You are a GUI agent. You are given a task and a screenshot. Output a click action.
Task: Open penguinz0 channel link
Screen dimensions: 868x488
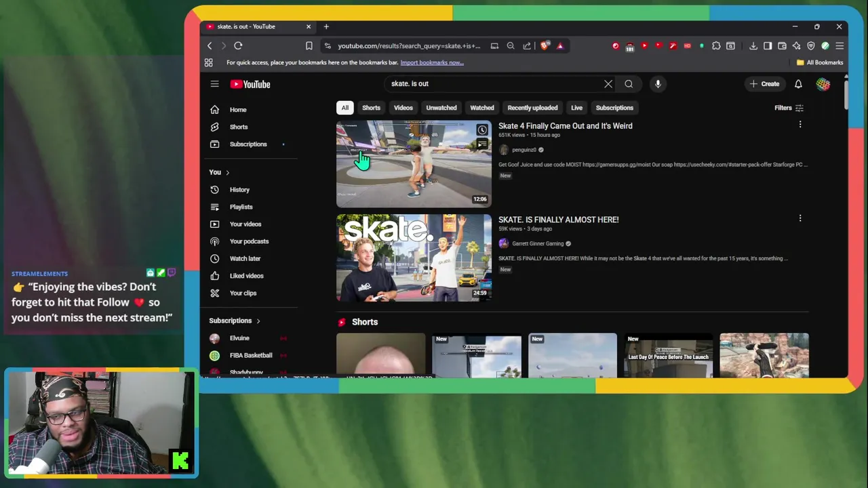[524, 150]
